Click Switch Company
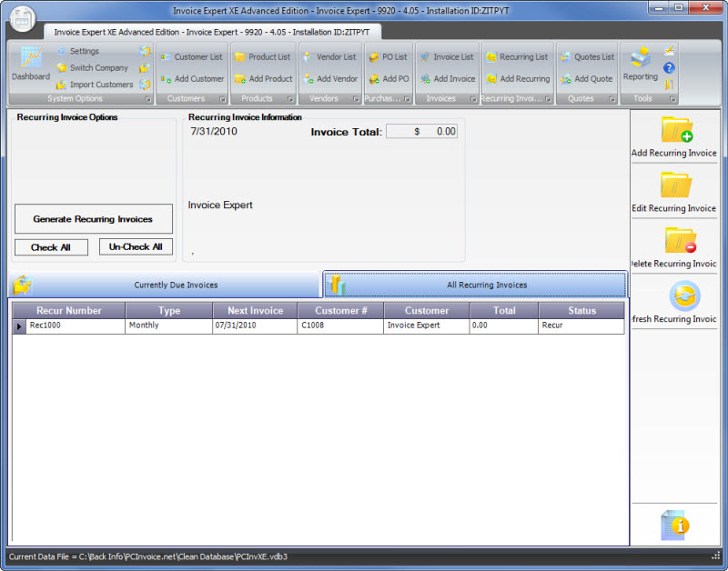This screenshot has height=571, width=728. tap(92, 67)
